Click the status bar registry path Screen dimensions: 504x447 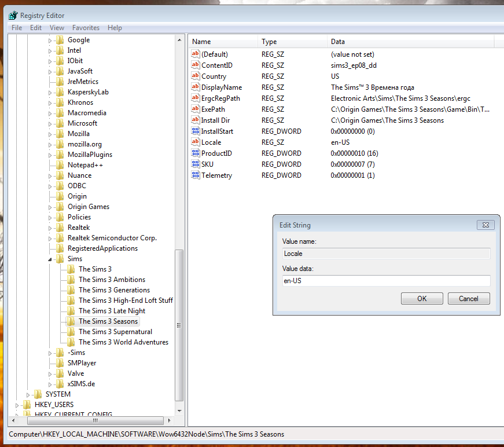click(x=146, y=434)
